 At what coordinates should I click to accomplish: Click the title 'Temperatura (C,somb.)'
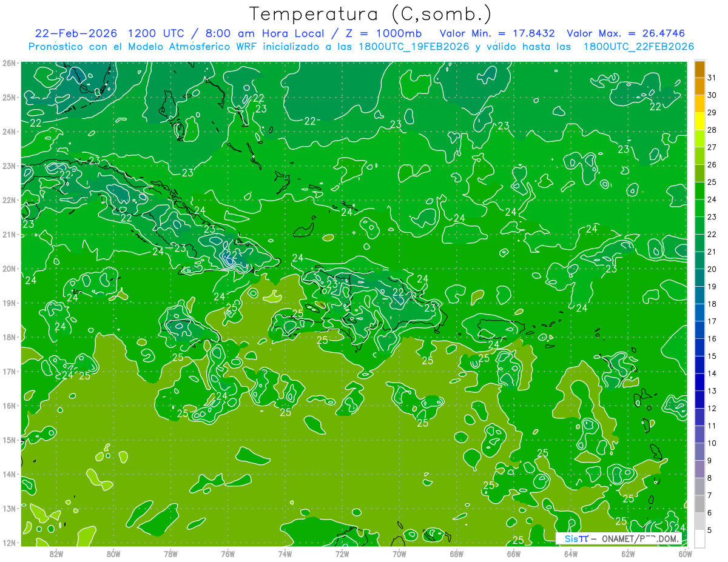pyautogui.click(x=370, y=15)
